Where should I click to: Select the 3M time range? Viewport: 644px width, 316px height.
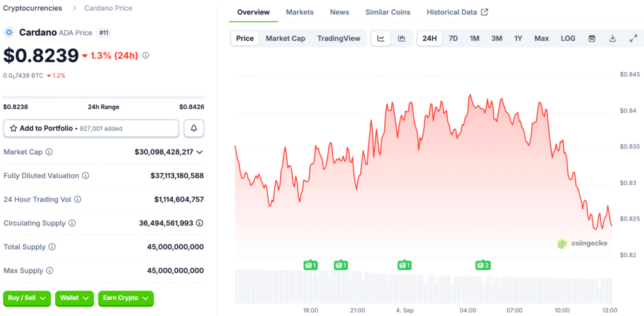click(x=497, y=38)
